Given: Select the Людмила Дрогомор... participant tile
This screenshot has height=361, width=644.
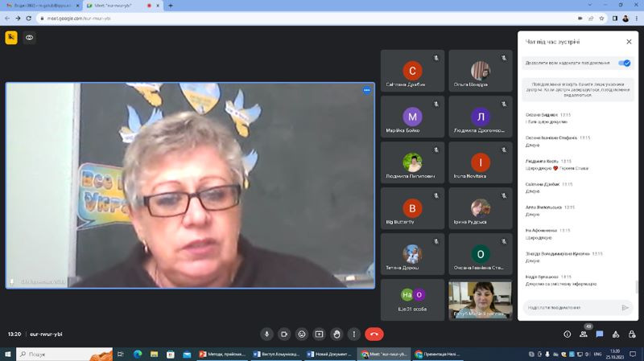Looking at the screenshot, I should click(480, 117).
